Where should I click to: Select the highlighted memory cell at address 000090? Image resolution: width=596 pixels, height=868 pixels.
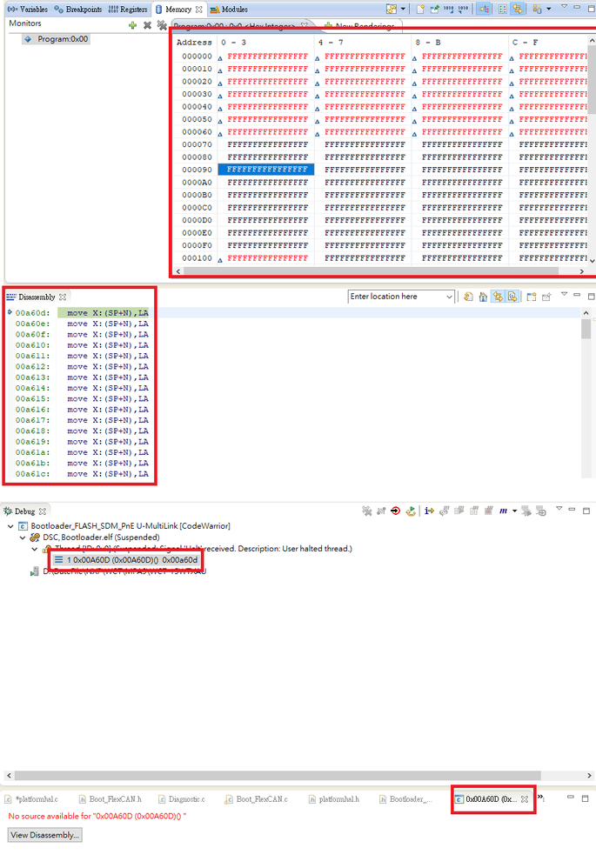point(266,170)
